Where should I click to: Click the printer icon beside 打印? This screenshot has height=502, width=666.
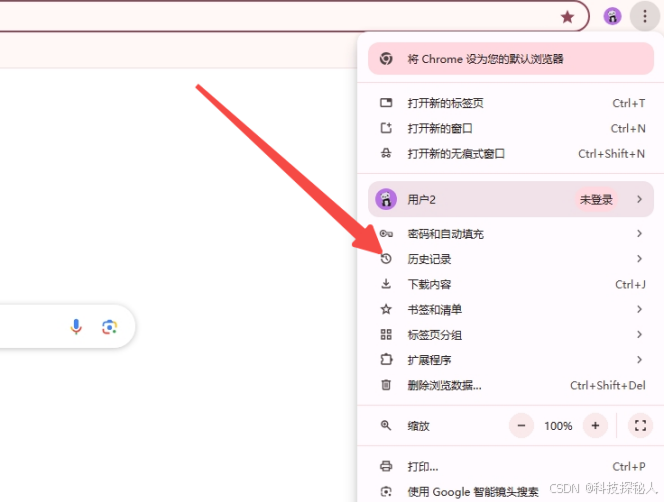pos(386,466)
